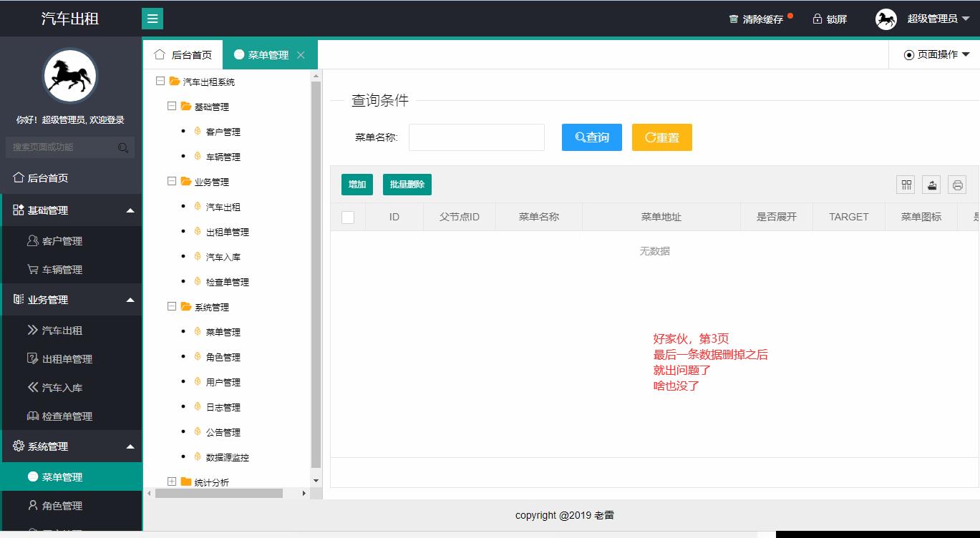Click 汽车入库 tree node
The width and height of the screenshot is (980, 538).
pyautogui.click(x=223, y=257)
